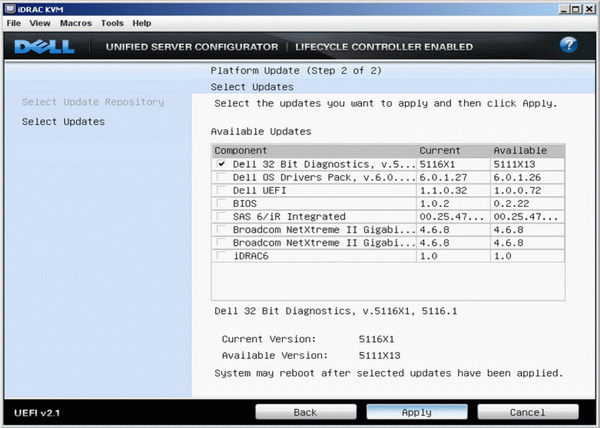The height and width of the screenshot is (428, 600).
Task: Check the BIOS update checkbox
Action: coord(221,203)
